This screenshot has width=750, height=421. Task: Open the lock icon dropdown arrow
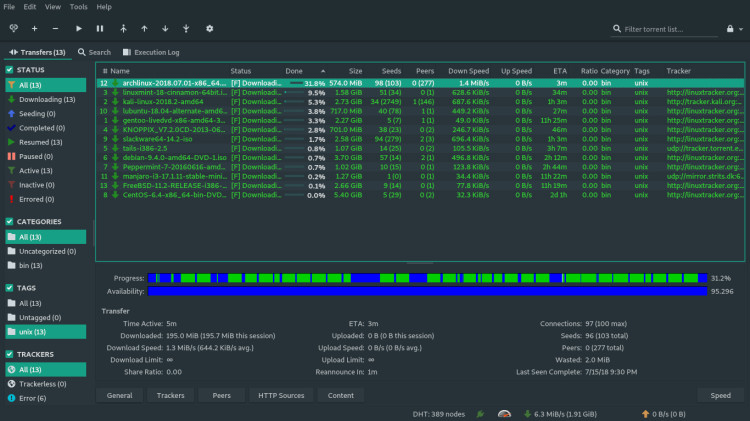pyautogui.click(x=741, y=29)
